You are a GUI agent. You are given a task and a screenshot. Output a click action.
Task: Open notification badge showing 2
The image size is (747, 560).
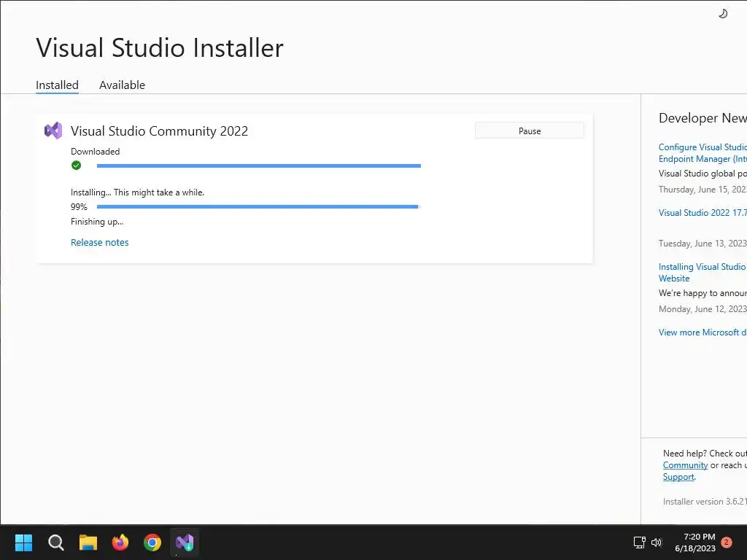point(727,542)
